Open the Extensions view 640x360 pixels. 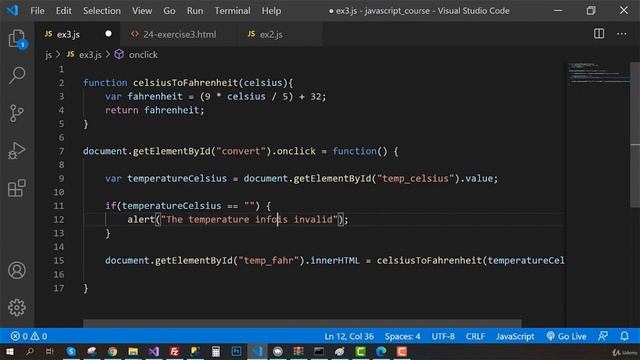coord(17,188)
